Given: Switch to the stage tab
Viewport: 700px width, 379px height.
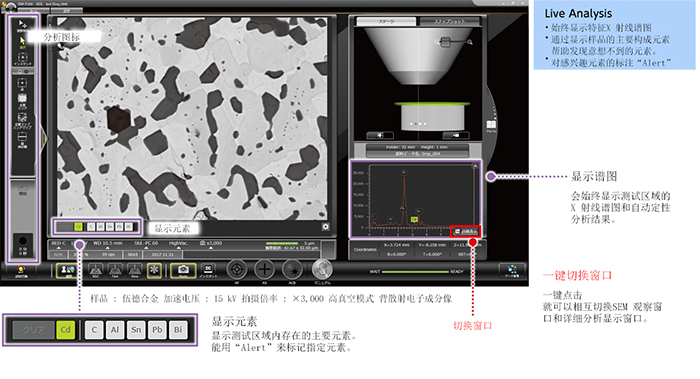Looking at the screenshot, I should pos(386,21).
